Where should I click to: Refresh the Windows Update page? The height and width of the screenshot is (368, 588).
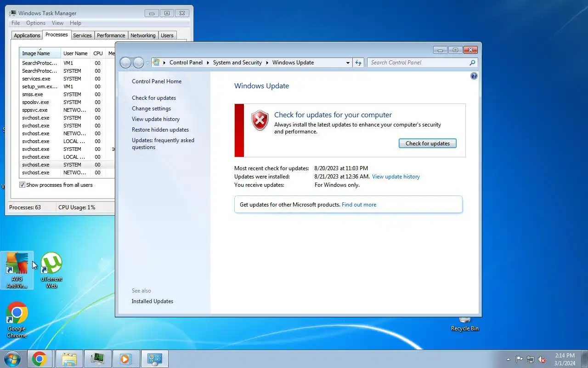click(x=358, y=63)
